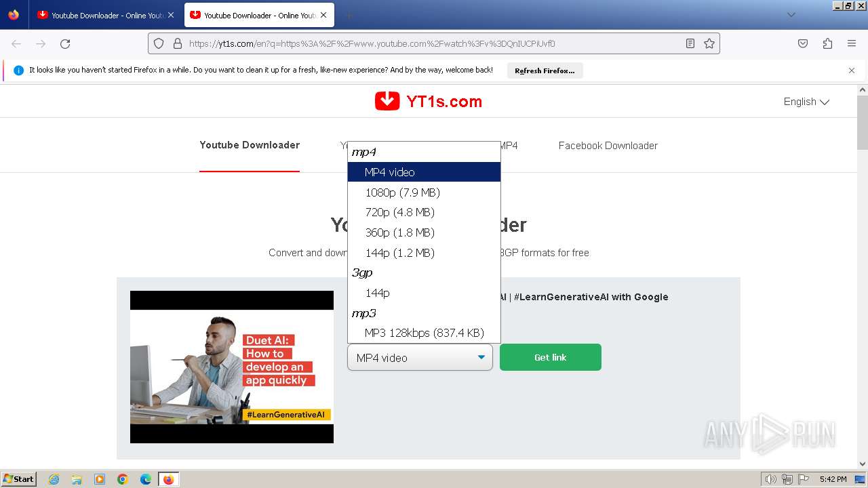Click the URL address bar field
868x488 pixels.
434,43
